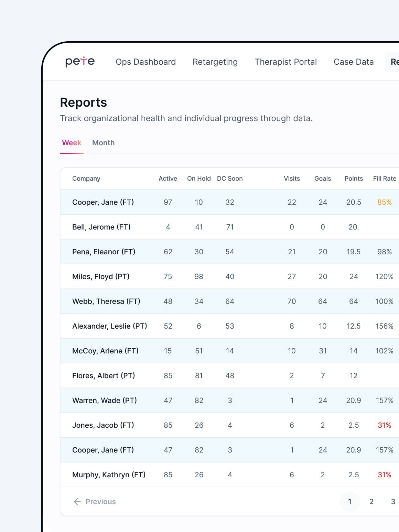
Task: Click the Previous arrow icon
Action: [x=77, y=502]
